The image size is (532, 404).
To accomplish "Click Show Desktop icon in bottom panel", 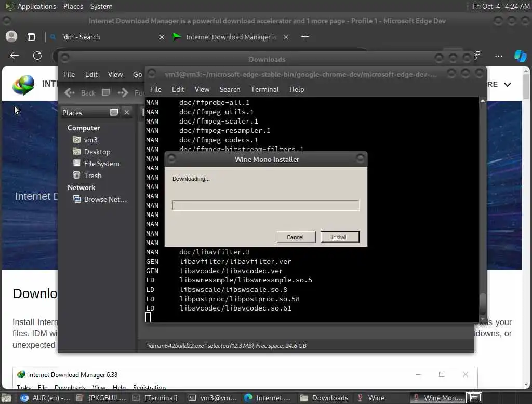I will 6,398.
